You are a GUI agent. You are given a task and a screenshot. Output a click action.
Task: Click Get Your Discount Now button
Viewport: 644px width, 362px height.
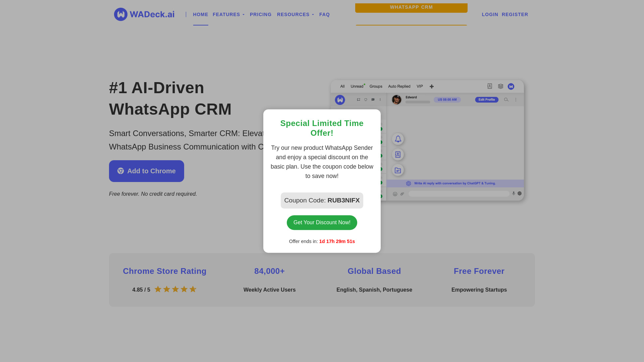(x=322, y=222)
